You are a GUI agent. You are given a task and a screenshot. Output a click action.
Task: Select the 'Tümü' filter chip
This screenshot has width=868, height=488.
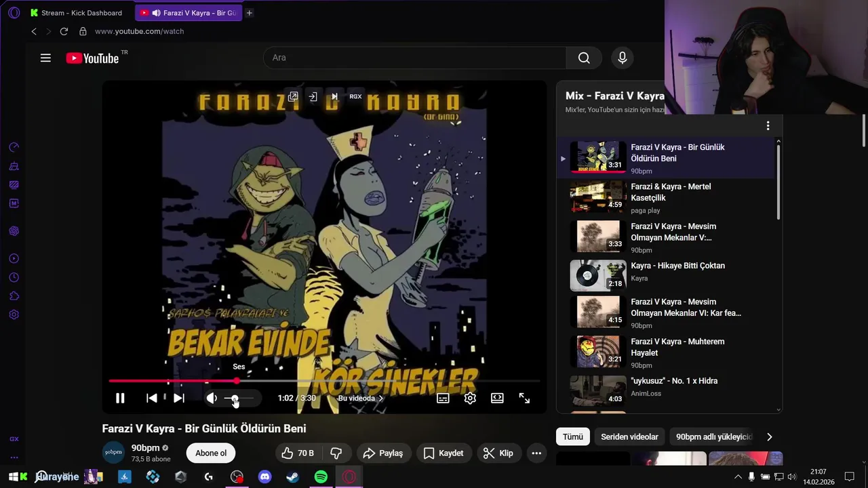(x=573, y=437)
